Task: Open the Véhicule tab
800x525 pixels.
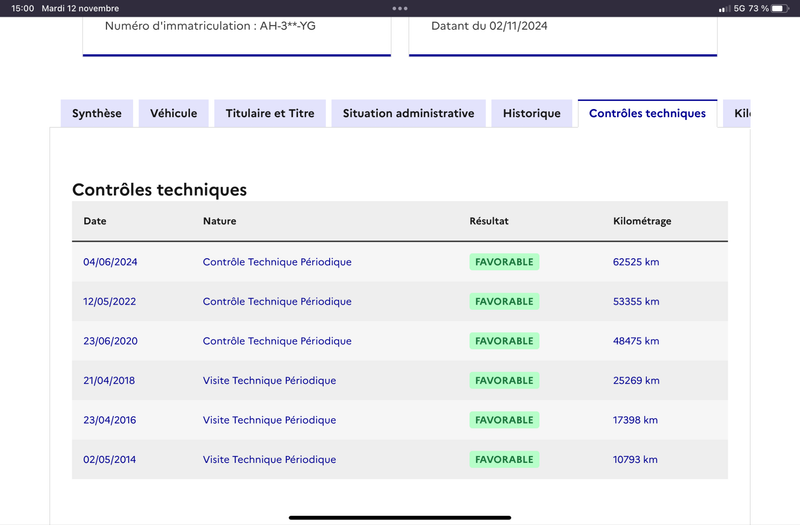Action: point(173,113)
